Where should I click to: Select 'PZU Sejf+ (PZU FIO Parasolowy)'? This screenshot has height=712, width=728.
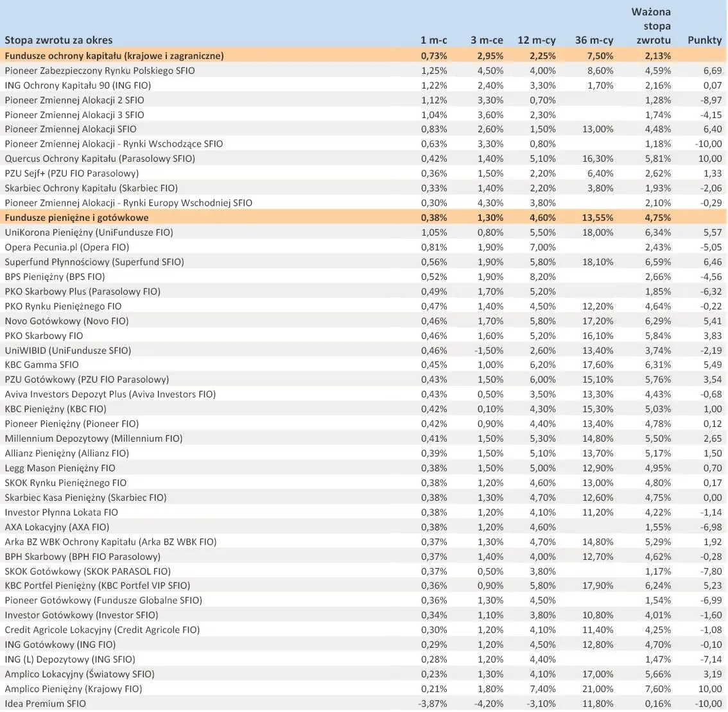pos(71,173)
